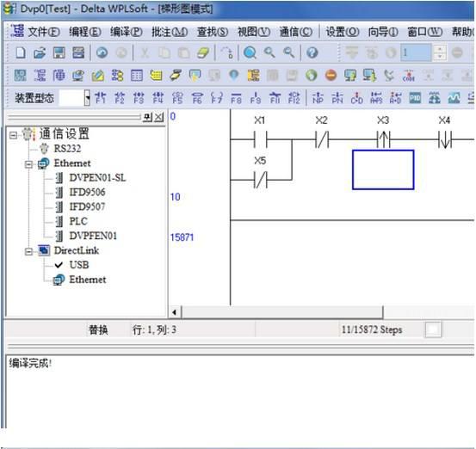Viewport: 476px width, 449px height.
Task: Open the 编译(P) menu
Action: (x=127, y=32)
